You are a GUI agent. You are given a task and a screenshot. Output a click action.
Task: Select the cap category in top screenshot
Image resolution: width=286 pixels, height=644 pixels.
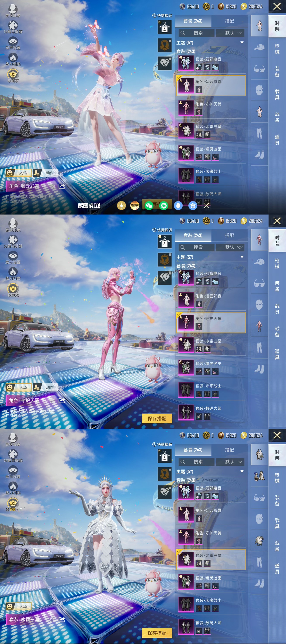click(x=259, y=47)
